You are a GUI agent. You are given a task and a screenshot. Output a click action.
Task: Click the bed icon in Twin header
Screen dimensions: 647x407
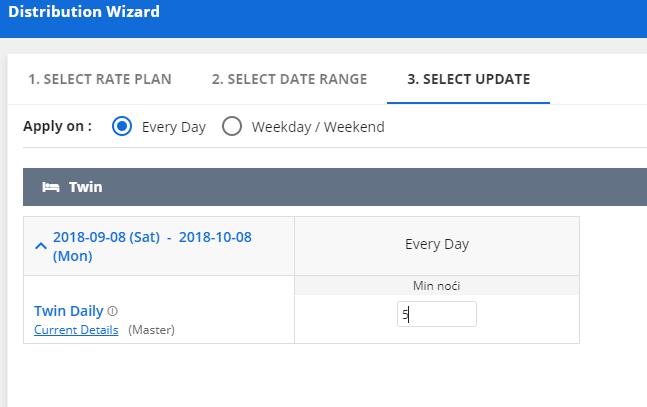coord(51,187)
